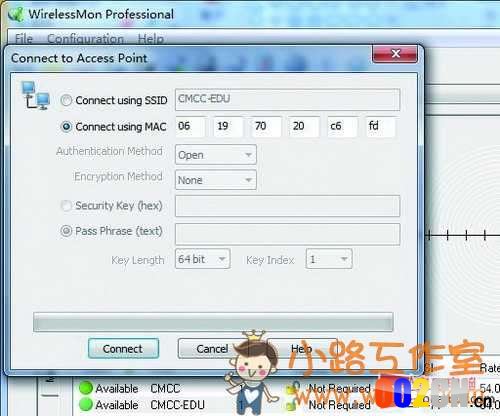
Task: Open the Configuration menu
Action: 85,39
